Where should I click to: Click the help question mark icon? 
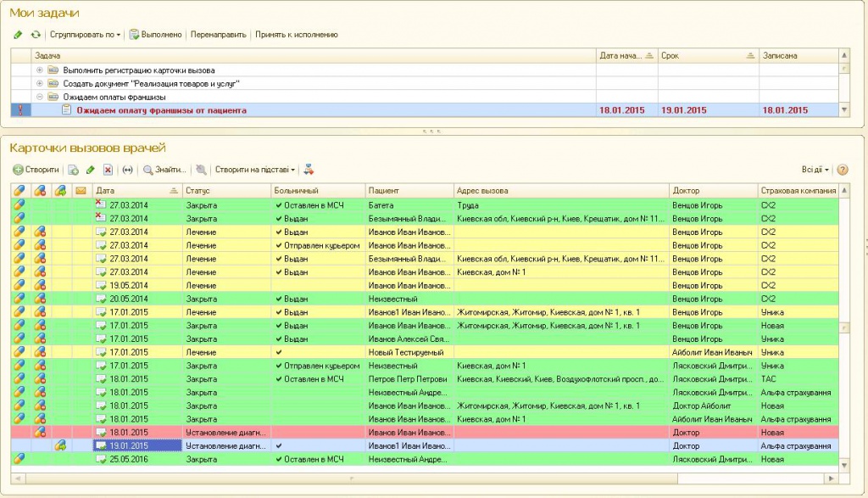tap(843, 170)
